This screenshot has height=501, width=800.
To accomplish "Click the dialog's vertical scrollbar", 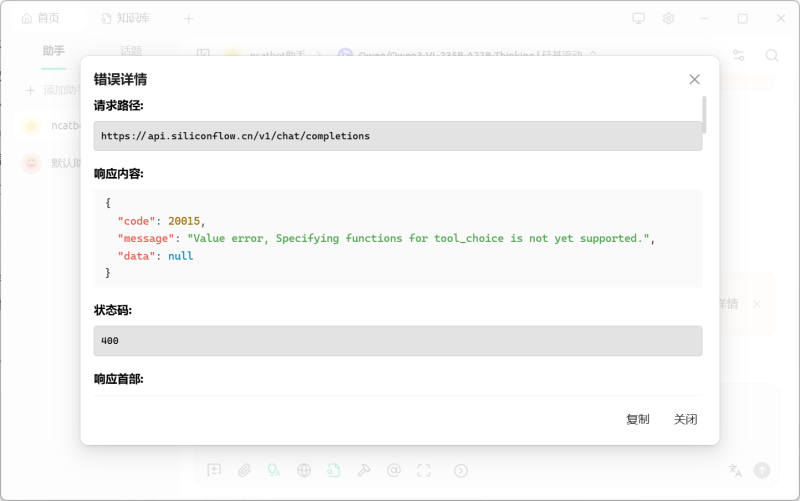I will [x=705, y=115].
